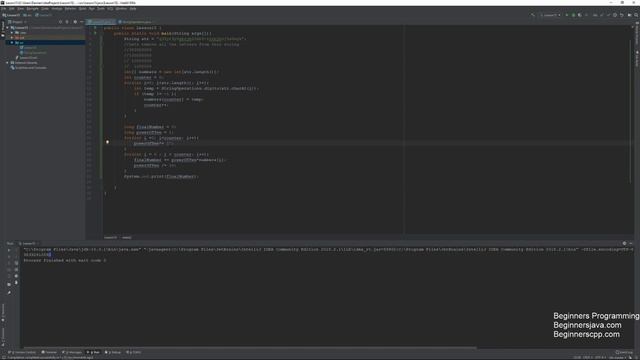This screenshot has width=640, height=360.
Task: Switch to StringOperations.java editor tab
Action: tap(137, 22)
